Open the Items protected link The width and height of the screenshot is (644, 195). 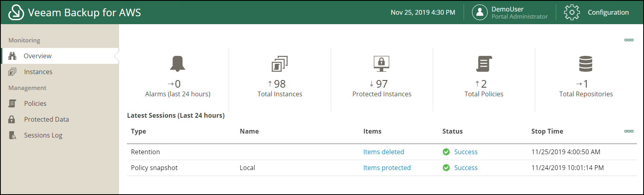tap(387, 168)
